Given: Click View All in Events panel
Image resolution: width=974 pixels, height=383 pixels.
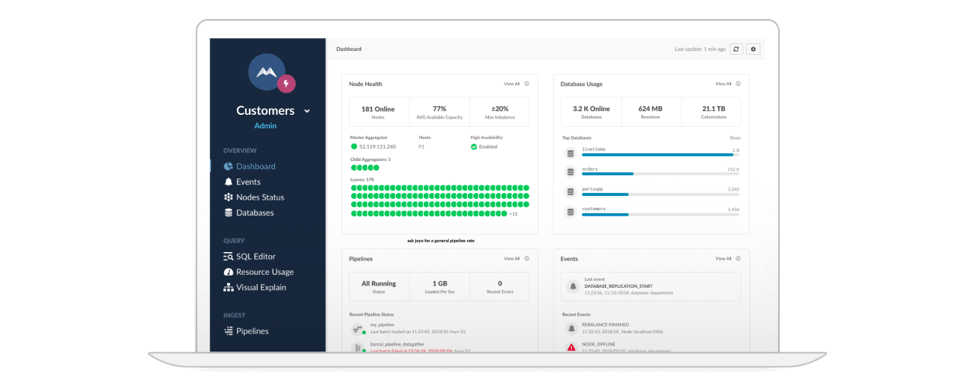Looking at the screenshot, I should pyautogui.click(x=723, y=258).
